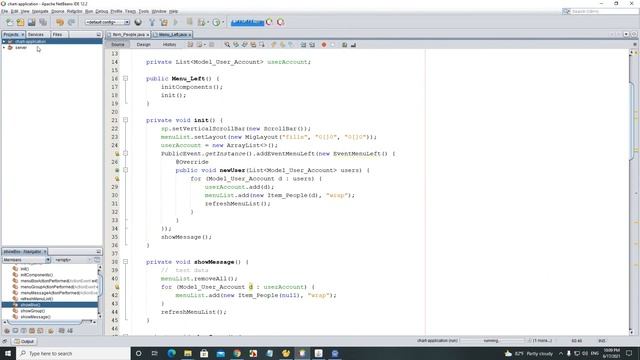Click the New File toolbar icon

(9, 22)
